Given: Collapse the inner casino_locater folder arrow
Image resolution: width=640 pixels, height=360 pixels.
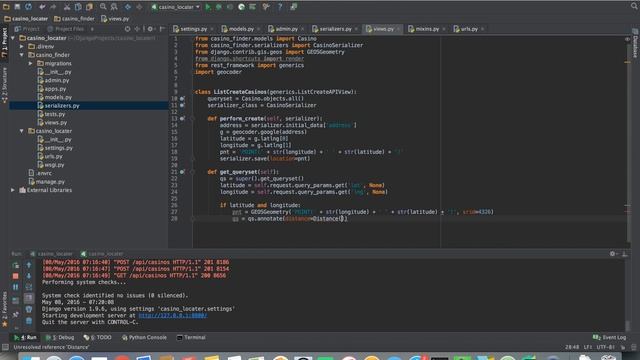Looking at the screenshot, I should (22, 131).
